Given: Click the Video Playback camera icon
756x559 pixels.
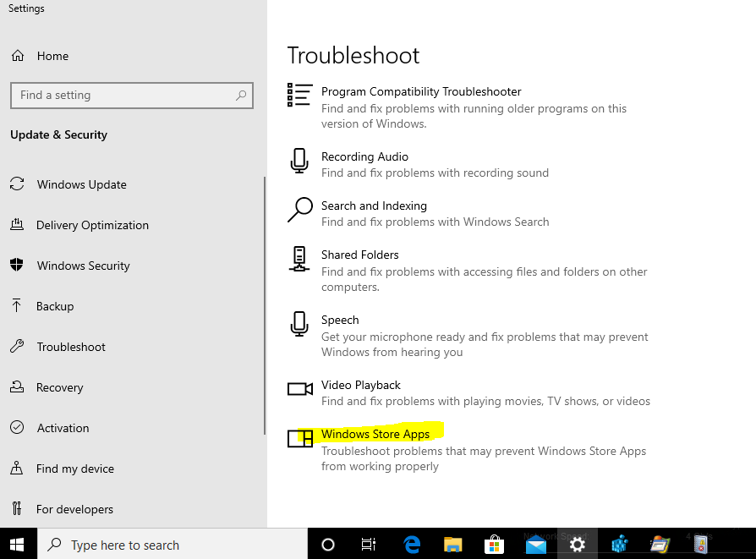Looking at the screenshot, I should tap(300, 389).
